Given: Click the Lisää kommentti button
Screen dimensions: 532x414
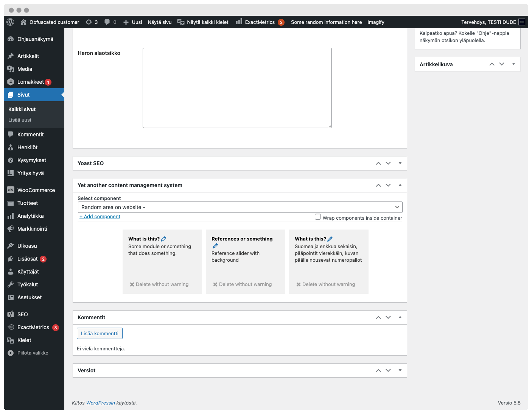Looking at the screenshot, I should (x=100, y=333).
